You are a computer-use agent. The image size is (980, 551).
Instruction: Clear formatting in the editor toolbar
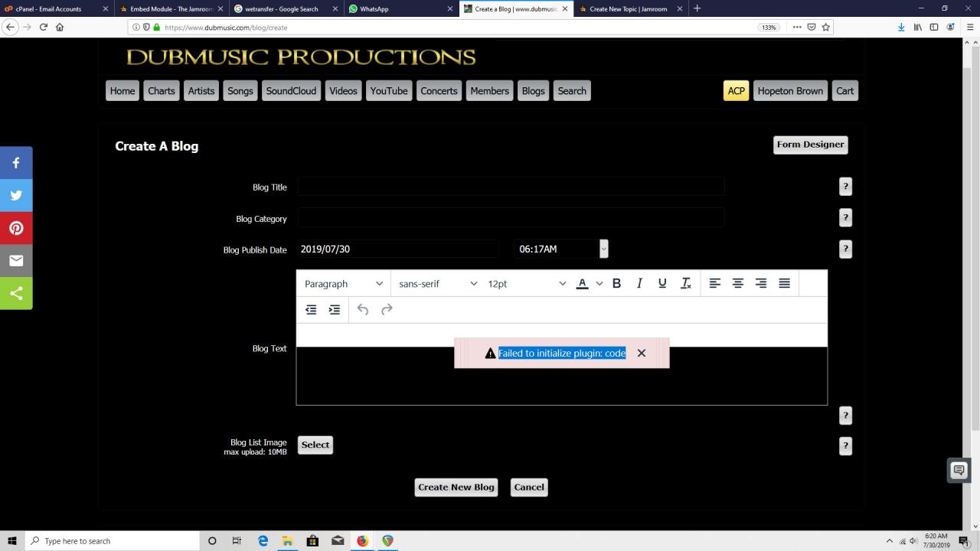(x=686, y=283)
